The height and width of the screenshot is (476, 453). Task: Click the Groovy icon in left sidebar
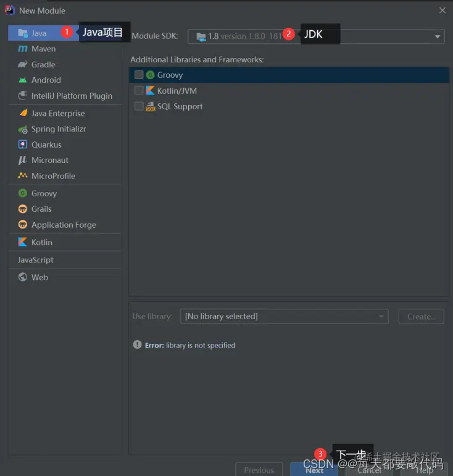[x=23, y=193]
